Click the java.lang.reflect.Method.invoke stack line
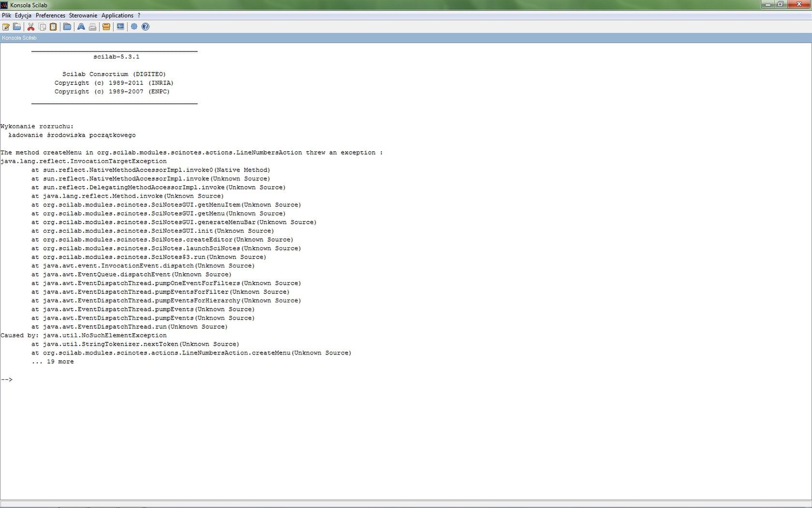This screenshot has height=508, width=812. click(x=128, y=196)
